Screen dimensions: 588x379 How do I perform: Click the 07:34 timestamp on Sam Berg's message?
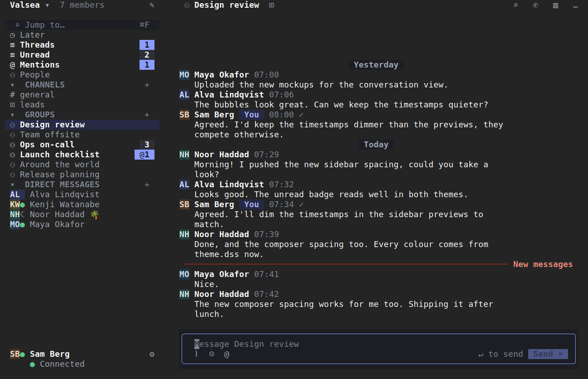click(281, 204)
